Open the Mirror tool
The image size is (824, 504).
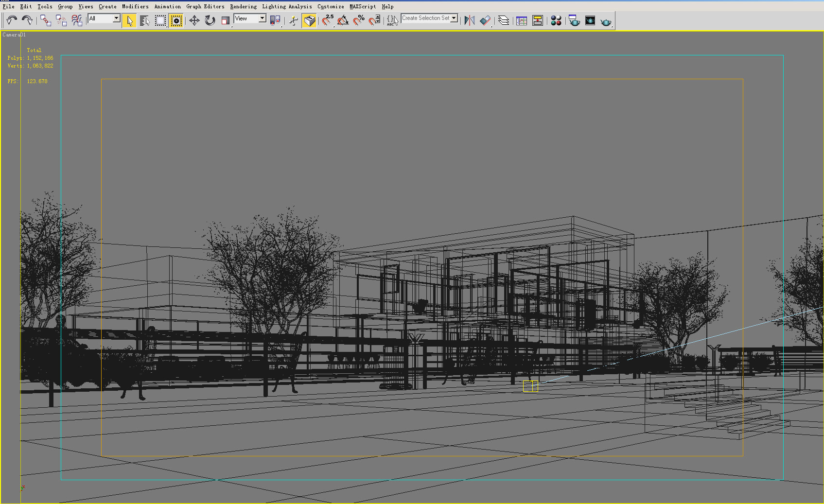tap(470, 20)
